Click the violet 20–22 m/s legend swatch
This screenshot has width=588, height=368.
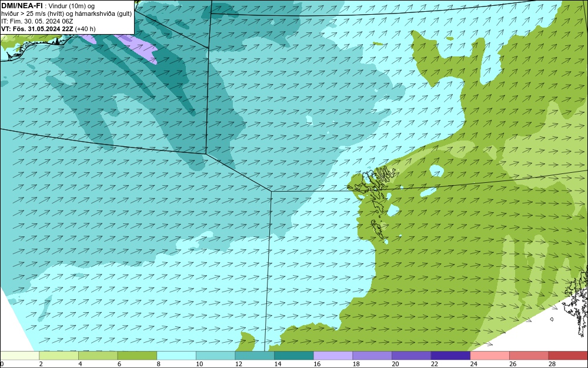click(x=412, y=356)
